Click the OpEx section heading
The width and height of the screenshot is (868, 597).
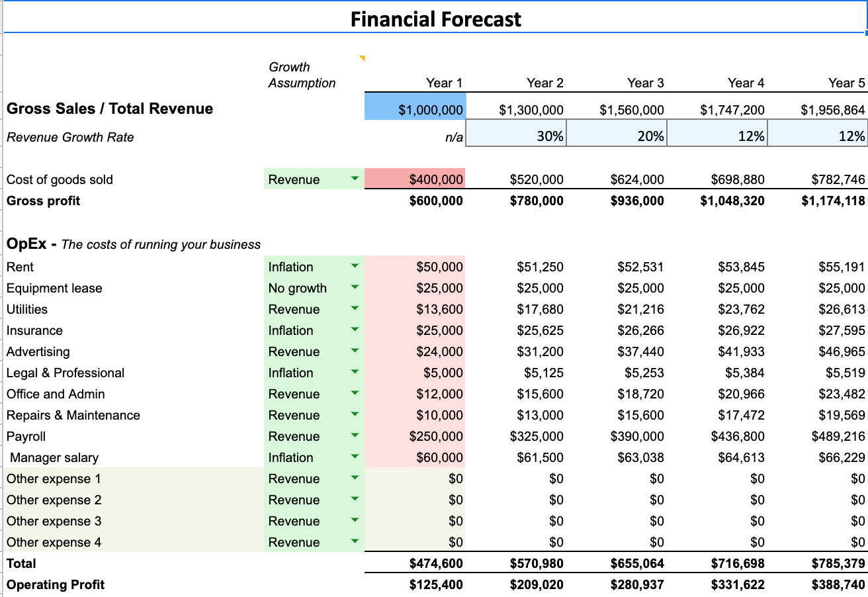coord(134,244)
